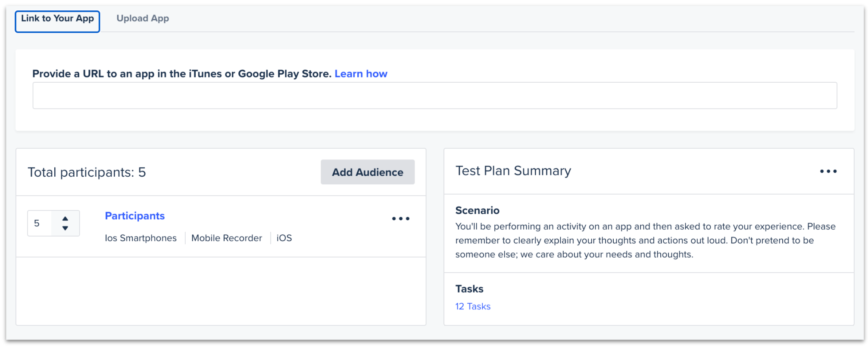This screenshot has height=349, width=868.
Task: Open the Test Plan Summary three-dot menu
Action: coord(828,171)
